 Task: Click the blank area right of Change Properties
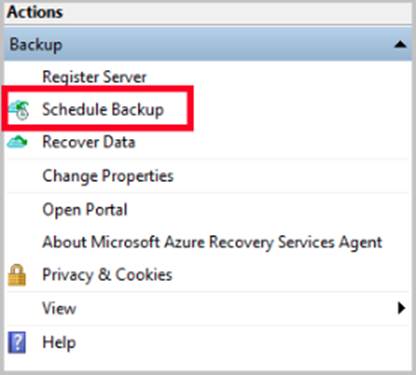point(292,176)
